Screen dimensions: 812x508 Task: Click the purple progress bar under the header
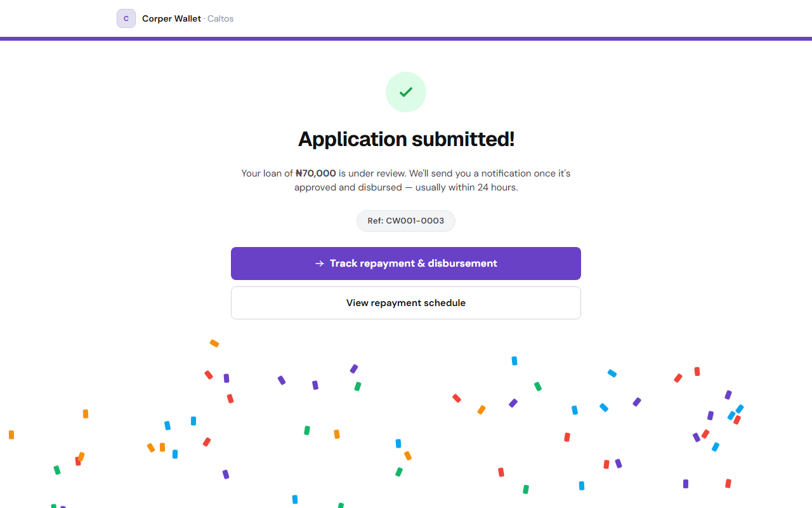click(x=406, y=39)
